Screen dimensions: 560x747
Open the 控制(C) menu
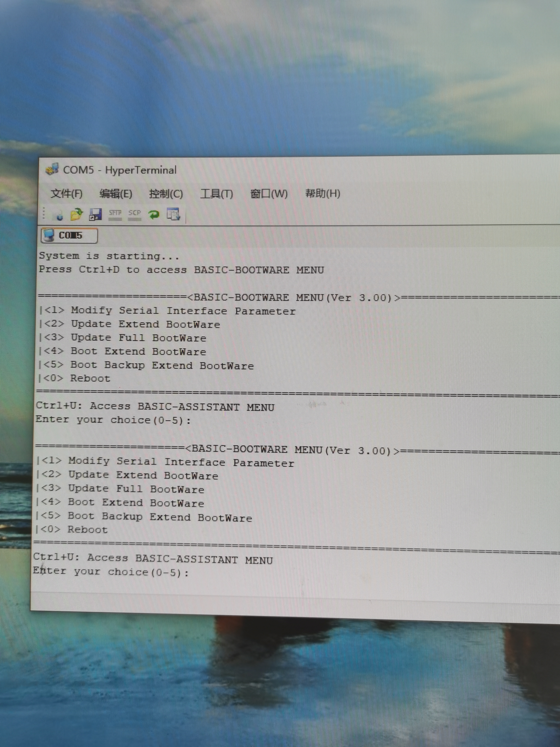coord(166,194)
